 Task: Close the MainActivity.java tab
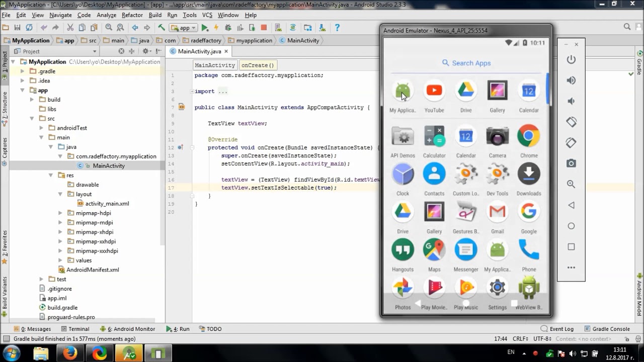226,51
